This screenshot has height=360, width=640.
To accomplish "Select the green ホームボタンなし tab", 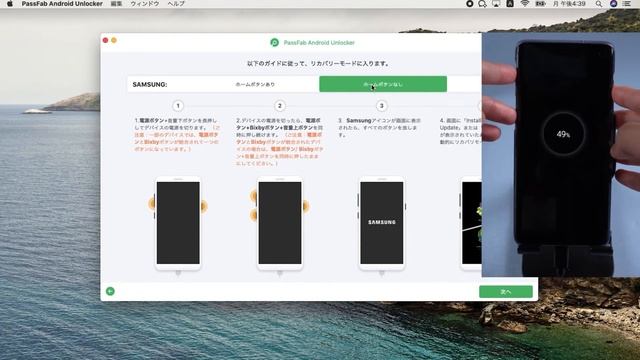I will [383, 84].
